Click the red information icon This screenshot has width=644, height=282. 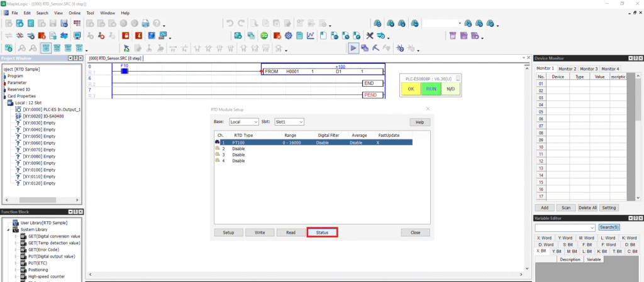[139, 36]
